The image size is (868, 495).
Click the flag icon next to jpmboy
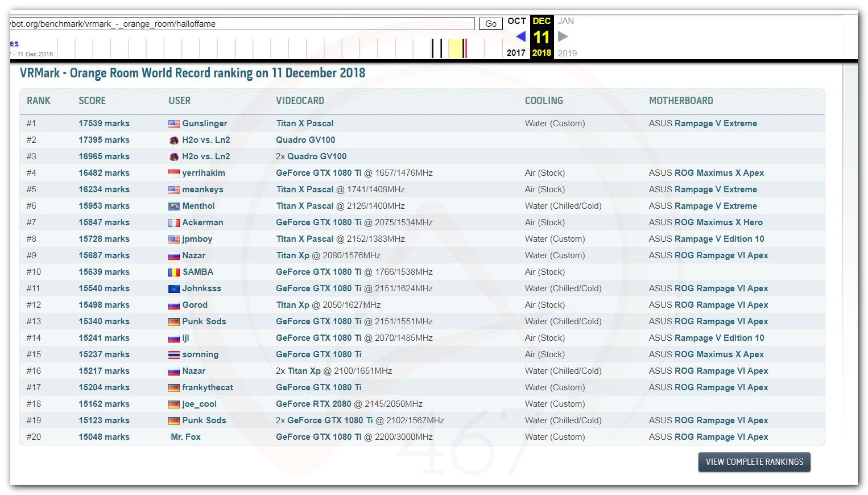point(174,239)
